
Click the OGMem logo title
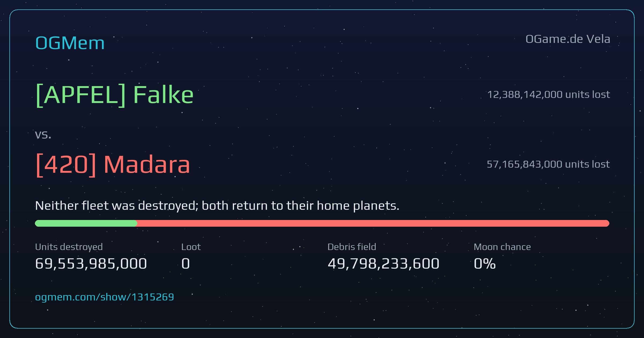tap(70, 43)
